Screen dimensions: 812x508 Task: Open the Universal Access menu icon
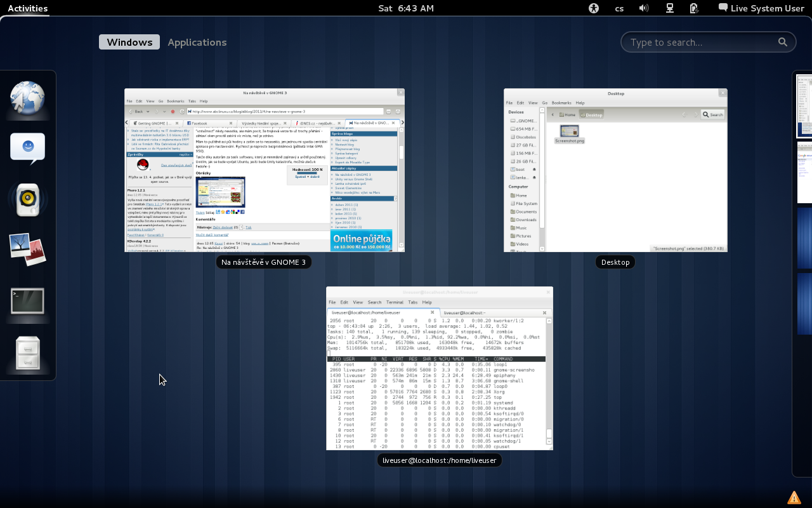coord(594,8)
